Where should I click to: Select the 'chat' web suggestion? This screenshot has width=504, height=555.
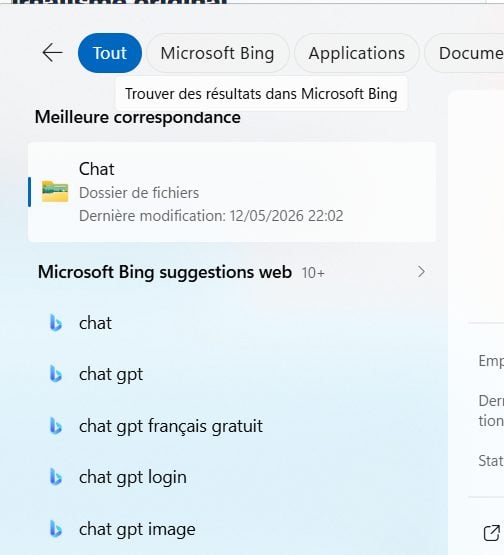(232, 323)
